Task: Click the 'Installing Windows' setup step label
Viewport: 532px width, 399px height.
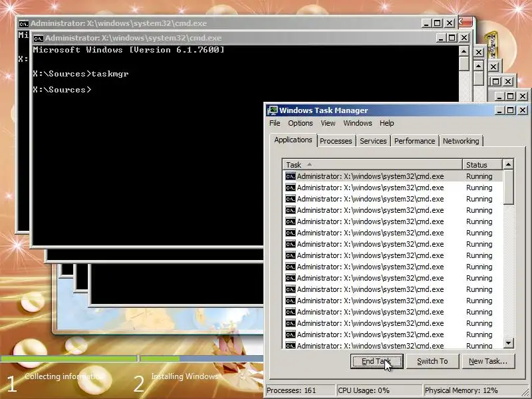Action: click(185, 376)
